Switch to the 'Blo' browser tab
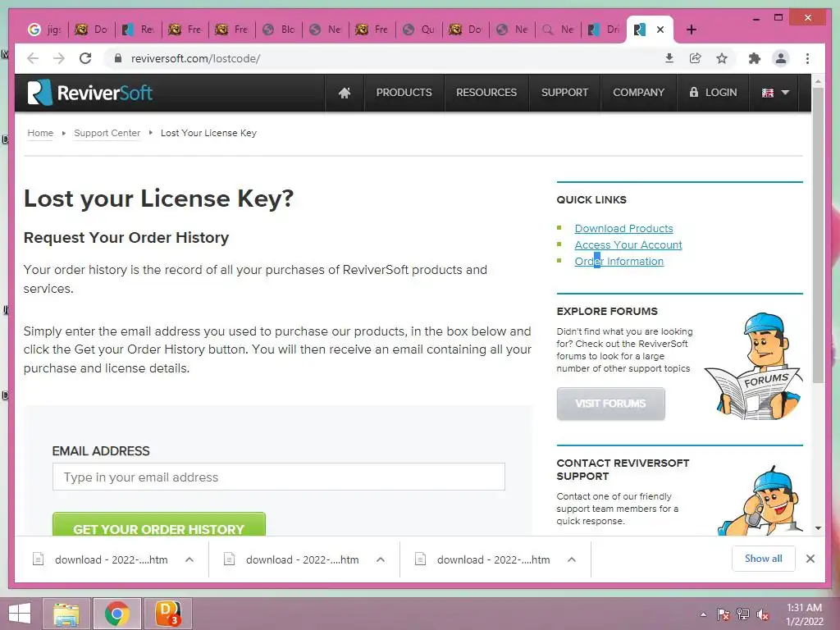 coord(279,30)
